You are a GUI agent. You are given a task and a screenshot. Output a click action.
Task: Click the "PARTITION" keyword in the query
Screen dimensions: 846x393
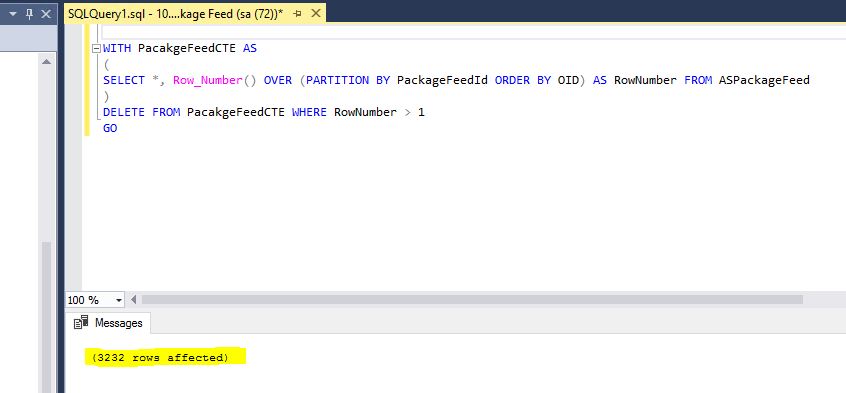coord(338,80)
